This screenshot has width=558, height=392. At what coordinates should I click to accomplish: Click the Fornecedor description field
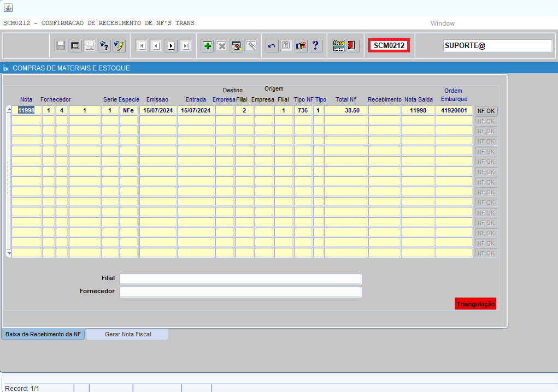pyautogui.click(x=240, y=292)
